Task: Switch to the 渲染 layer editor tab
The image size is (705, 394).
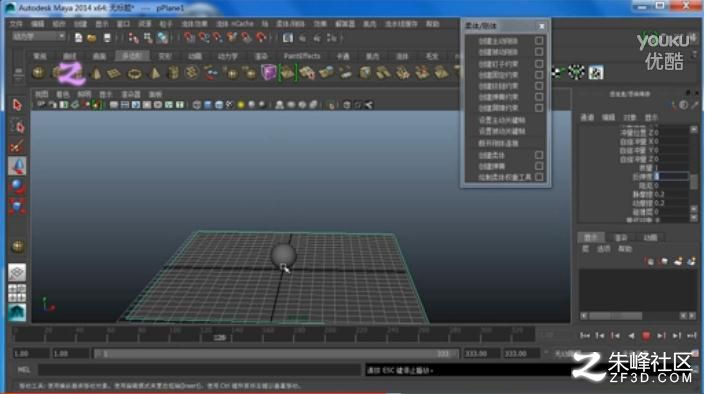Action: 620,237
